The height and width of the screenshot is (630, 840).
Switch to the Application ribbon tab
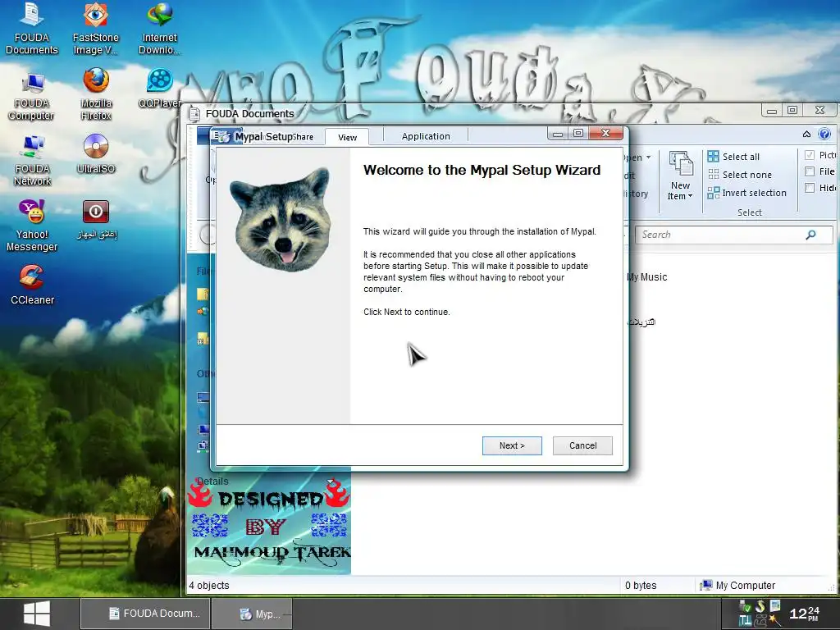[426, 136]
